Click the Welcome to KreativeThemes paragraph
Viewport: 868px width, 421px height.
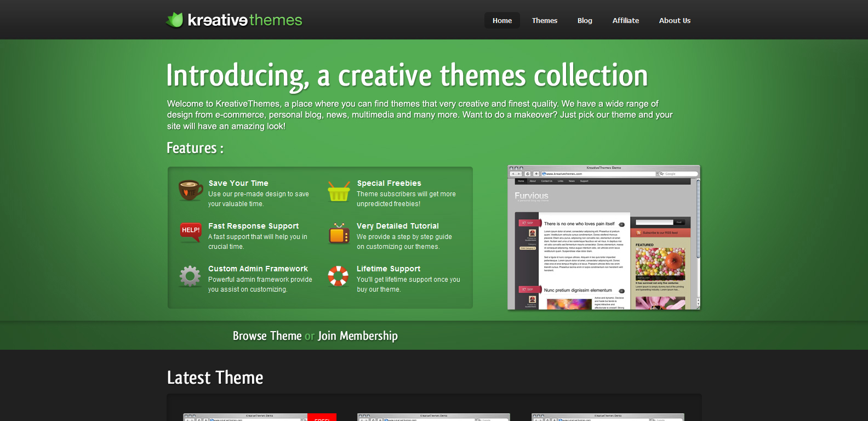(x=420, y=115)
